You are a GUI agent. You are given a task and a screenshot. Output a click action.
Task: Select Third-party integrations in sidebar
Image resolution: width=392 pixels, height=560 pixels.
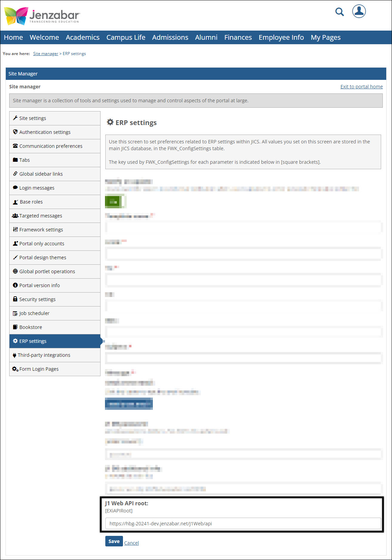[x=44, y=355]
